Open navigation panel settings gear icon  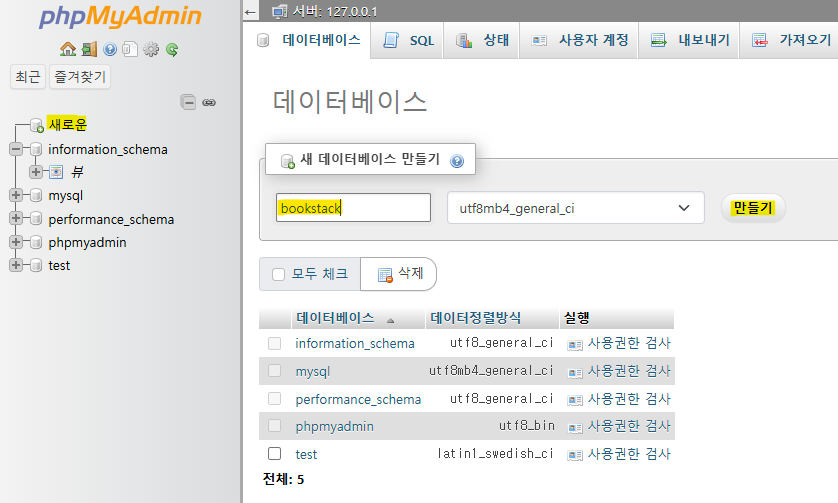[151, 49]
